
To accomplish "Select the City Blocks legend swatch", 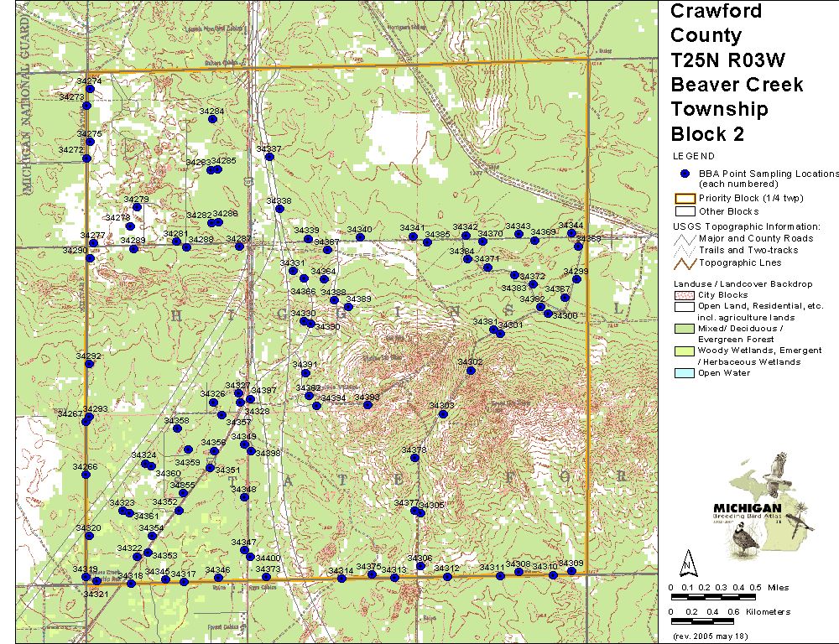I will pos(685,295).
